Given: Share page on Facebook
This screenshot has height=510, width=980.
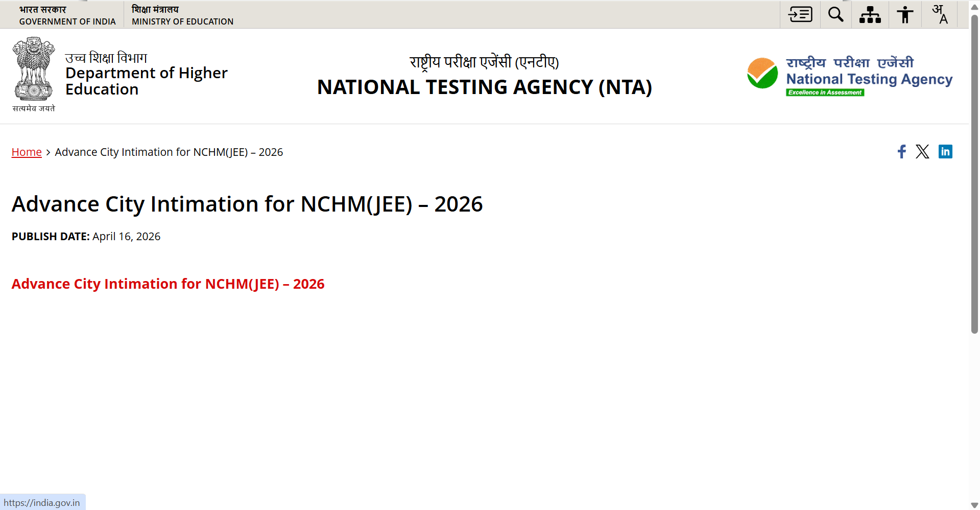Looking at the screenshot, I should click(902, 151).
